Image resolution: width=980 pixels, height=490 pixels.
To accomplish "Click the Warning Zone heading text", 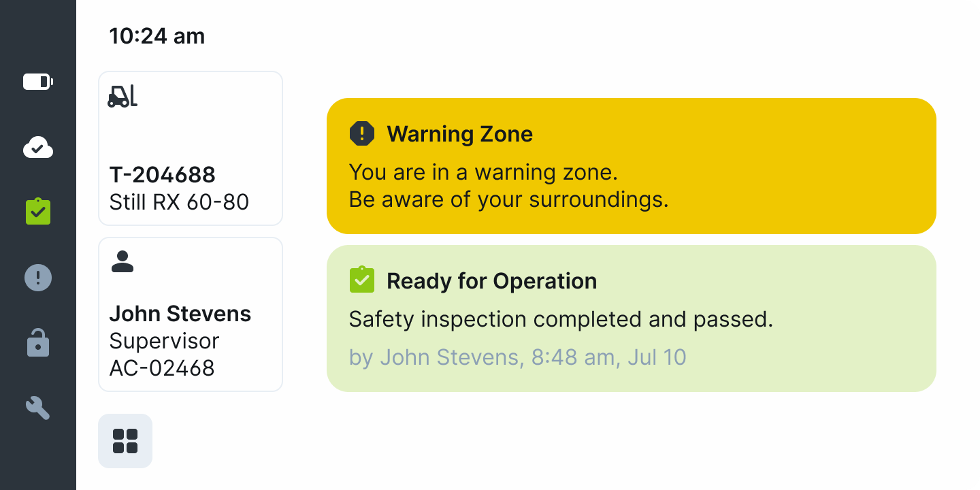I will [x=460, y=134].
